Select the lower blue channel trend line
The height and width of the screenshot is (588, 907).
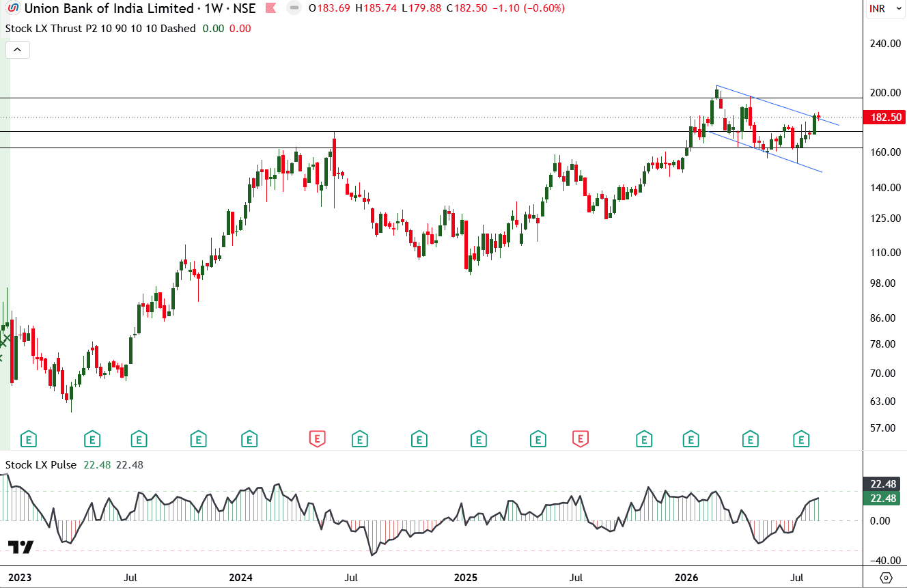(765, 152)
